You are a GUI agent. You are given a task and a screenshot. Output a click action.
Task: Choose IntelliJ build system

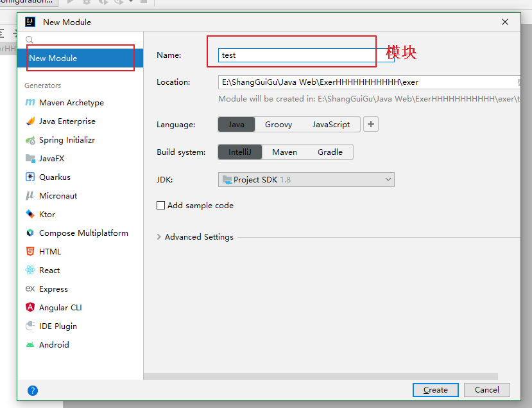240,152
